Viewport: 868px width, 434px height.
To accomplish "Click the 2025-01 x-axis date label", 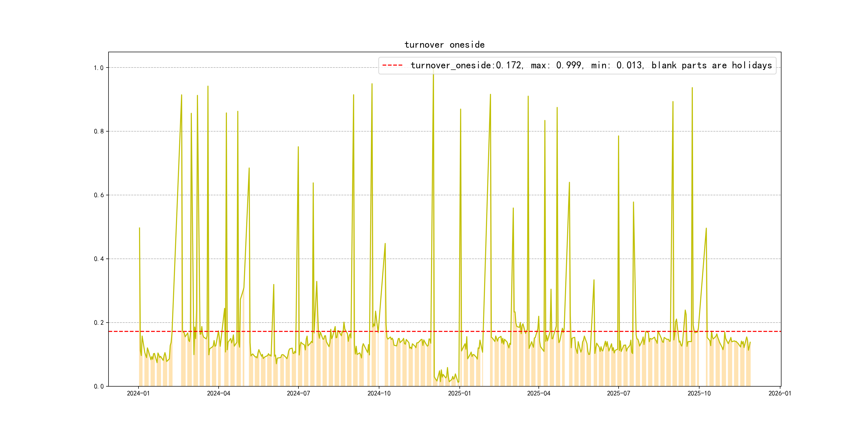I will point(459,393).
